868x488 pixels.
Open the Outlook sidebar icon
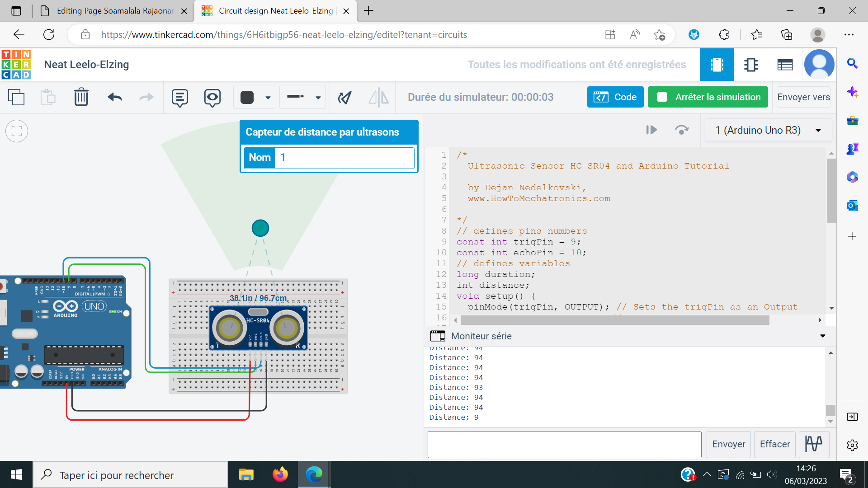coord(852,206)
